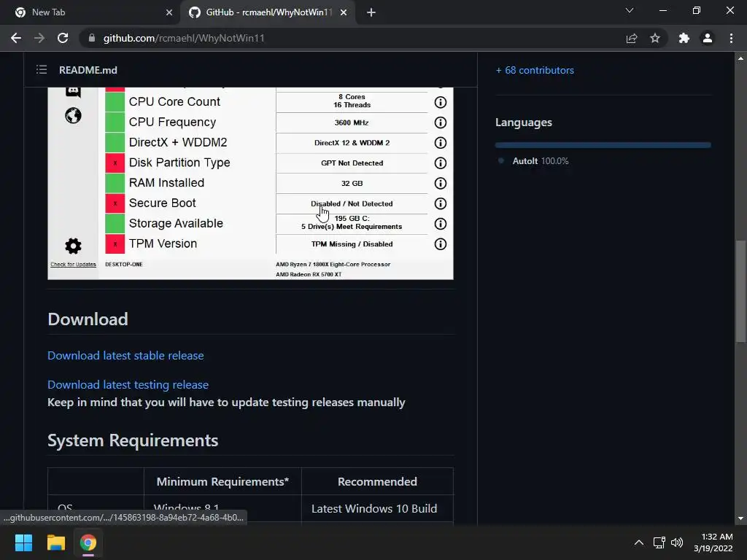Click the System Requirements heading
The image size is (747, 560).
tap(133, 440)
